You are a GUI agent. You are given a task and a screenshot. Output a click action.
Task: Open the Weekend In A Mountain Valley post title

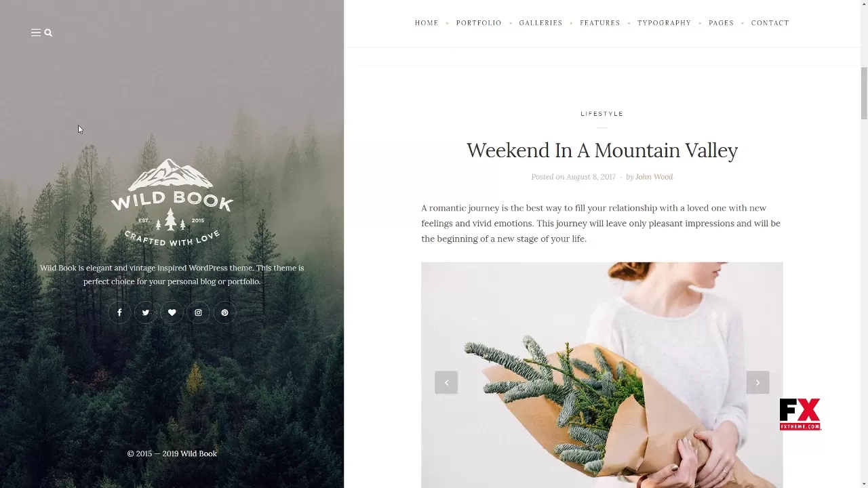(602, 150)
